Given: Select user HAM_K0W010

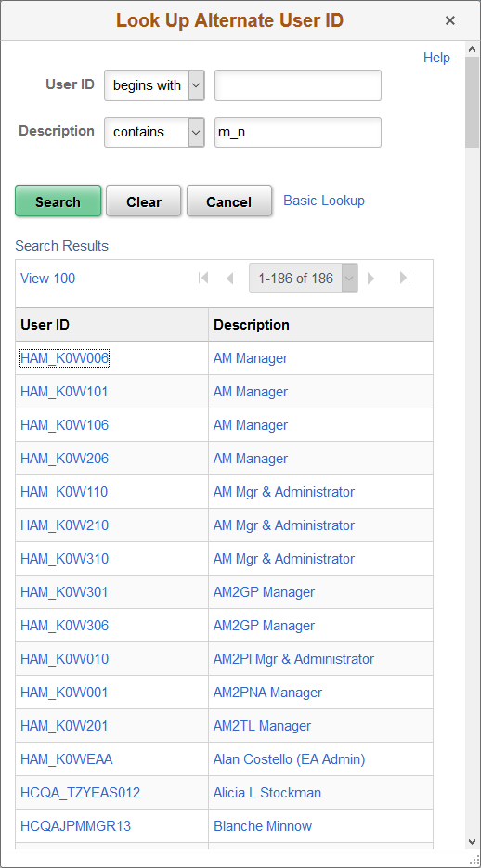Looking at the screenshot, I should pyautogui.click(x=65, y=659).
